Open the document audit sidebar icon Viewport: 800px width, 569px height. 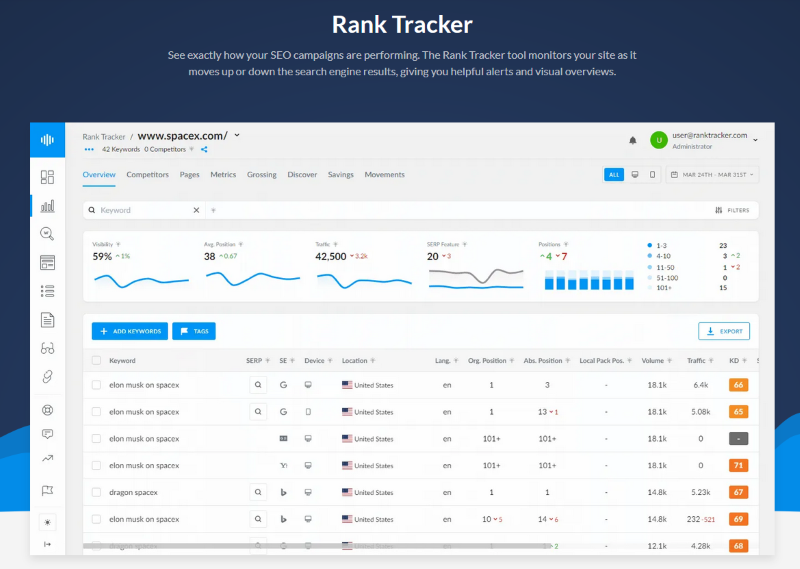click(47, 320)
